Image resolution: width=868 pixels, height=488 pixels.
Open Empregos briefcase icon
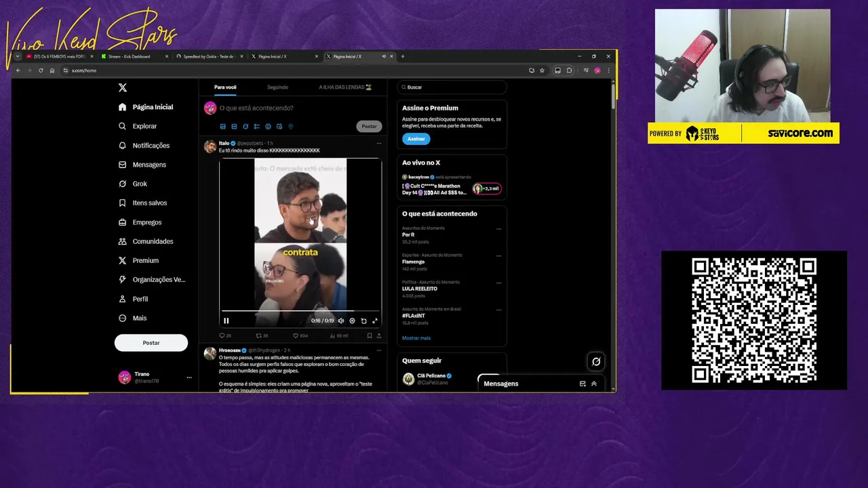pyautogui.click(x=122, y=222)
